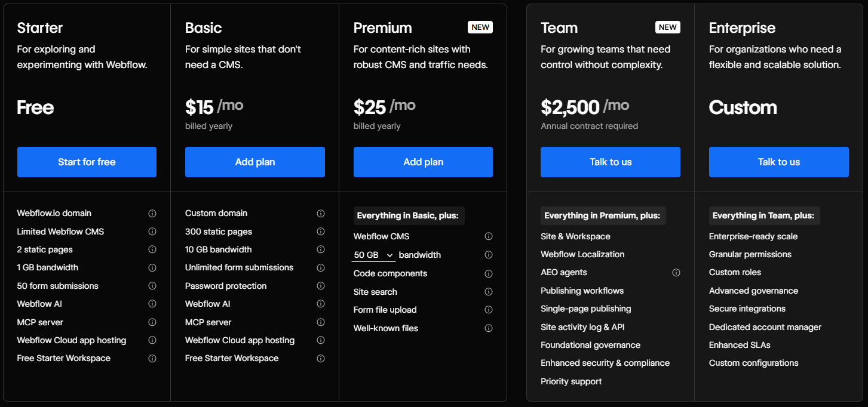Click Talk to us under Team
Viewport: 868px width, 407px height.
click(x=611, y=162)
